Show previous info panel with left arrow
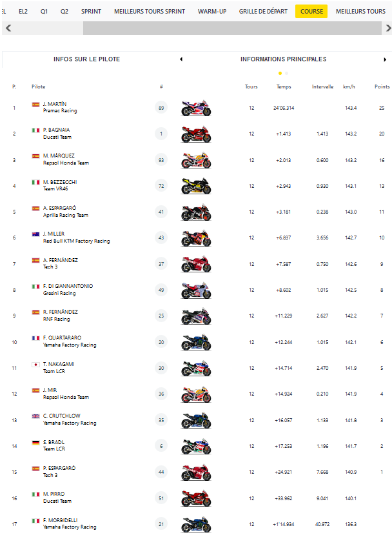Viewport: 392px width, 537px height. point(181,59)
